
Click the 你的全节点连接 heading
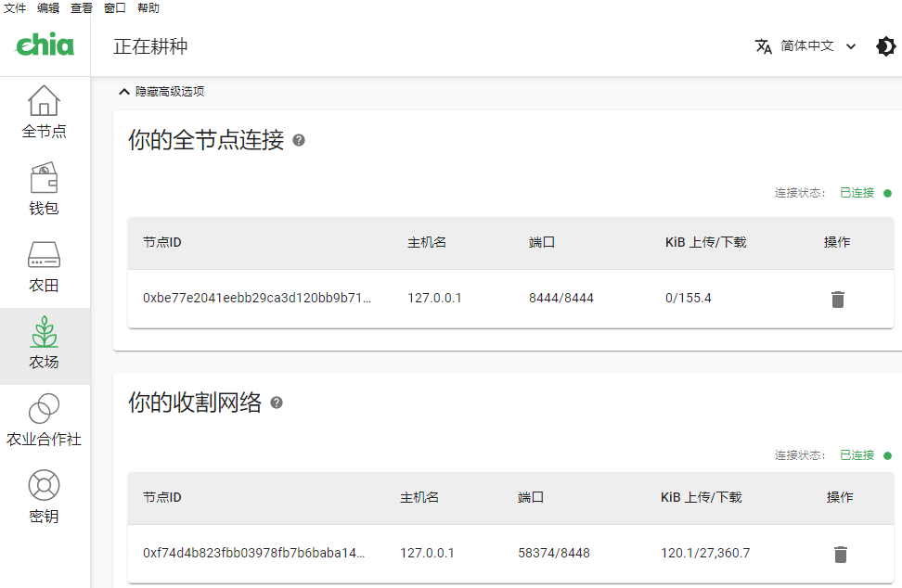[x=206, y=140]
